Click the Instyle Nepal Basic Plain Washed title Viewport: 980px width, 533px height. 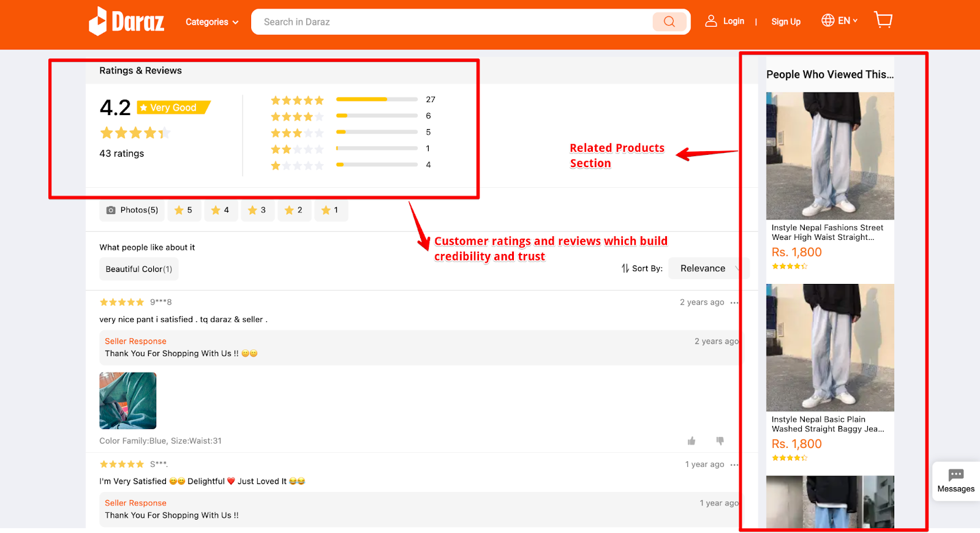(827, 424)
